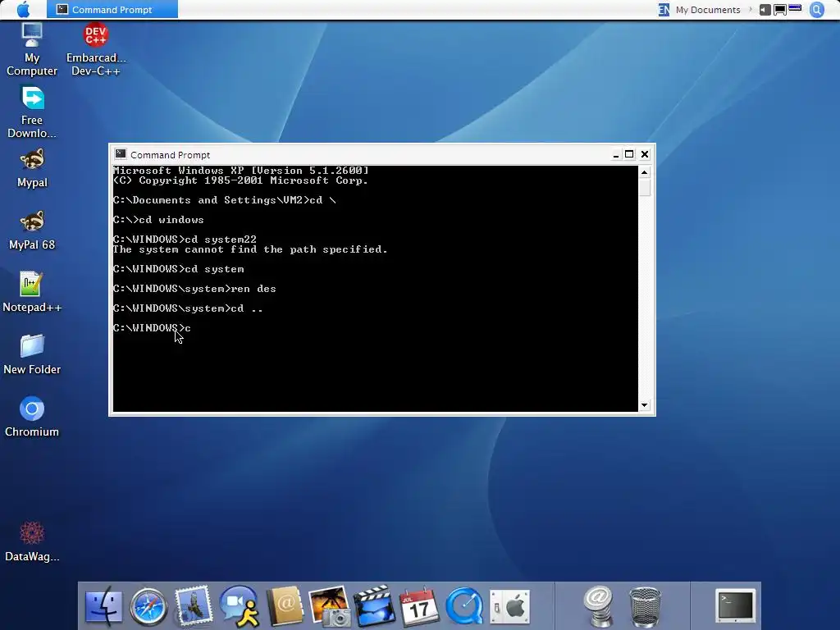Click the Command Prompt window title icon
The image size is (840, 630).
click(121, 154)
